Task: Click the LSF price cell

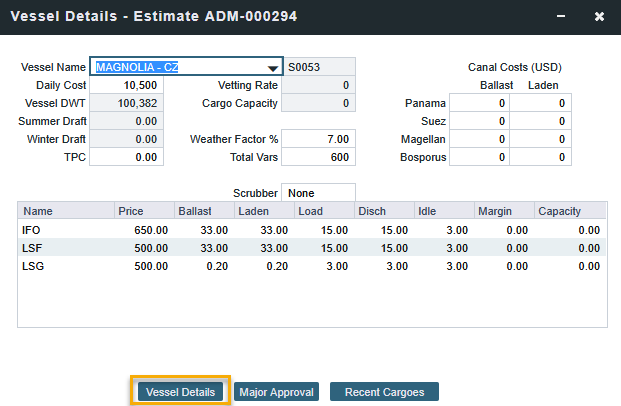Action: [x=142, y=248]
